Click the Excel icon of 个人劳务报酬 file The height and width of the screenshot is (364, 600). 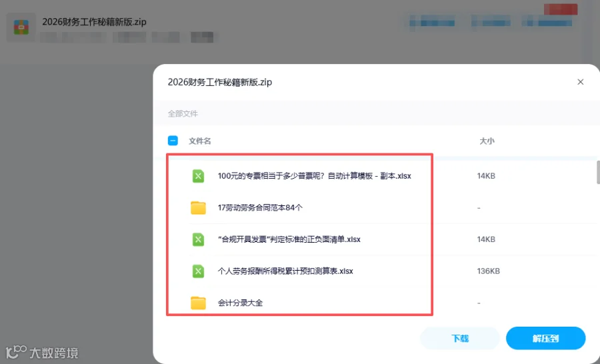[x=198, y=271]
